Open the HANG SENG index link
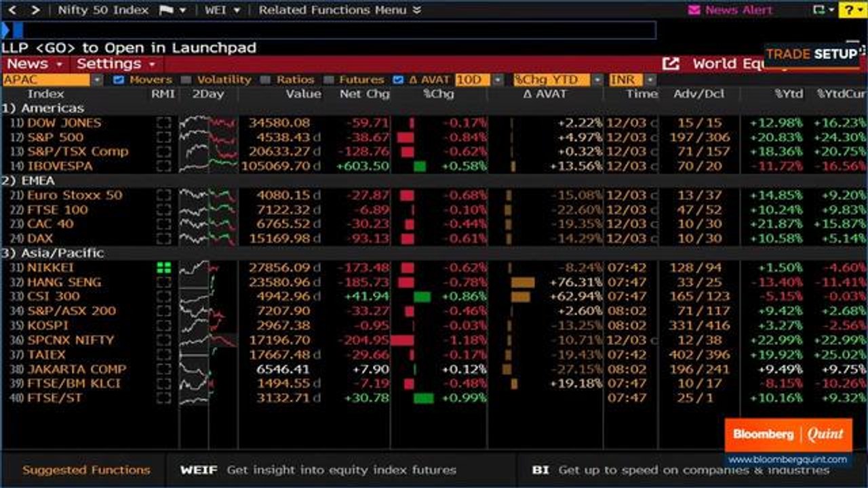Image resolution: width=868 pixels, height=488 pixels. tap(64, 283)
